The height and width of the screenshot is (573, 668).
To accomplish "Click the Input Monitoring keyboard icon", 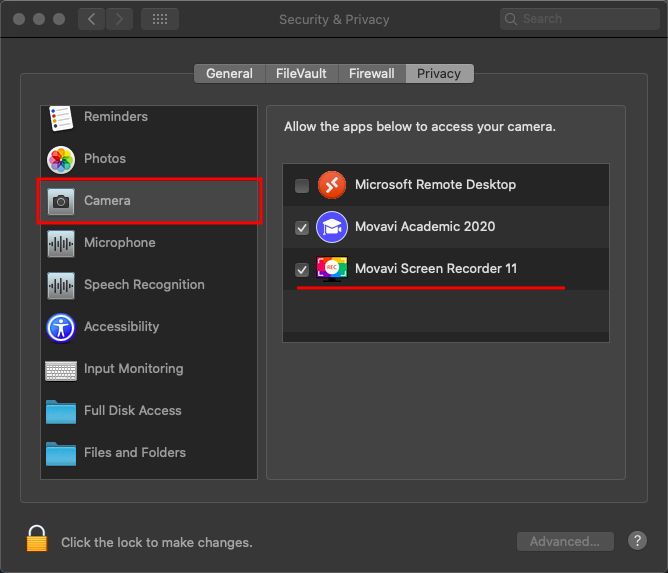I will coord(61,371).
